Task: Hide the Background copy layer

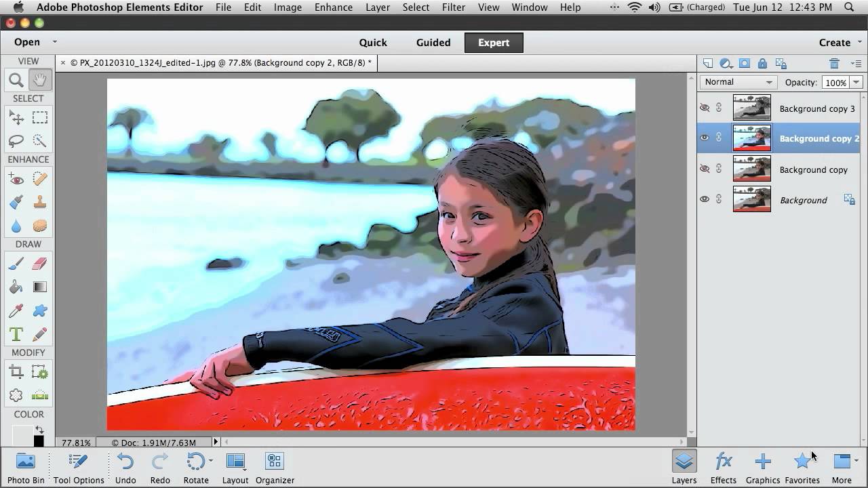Action: (x=705, y=168)
